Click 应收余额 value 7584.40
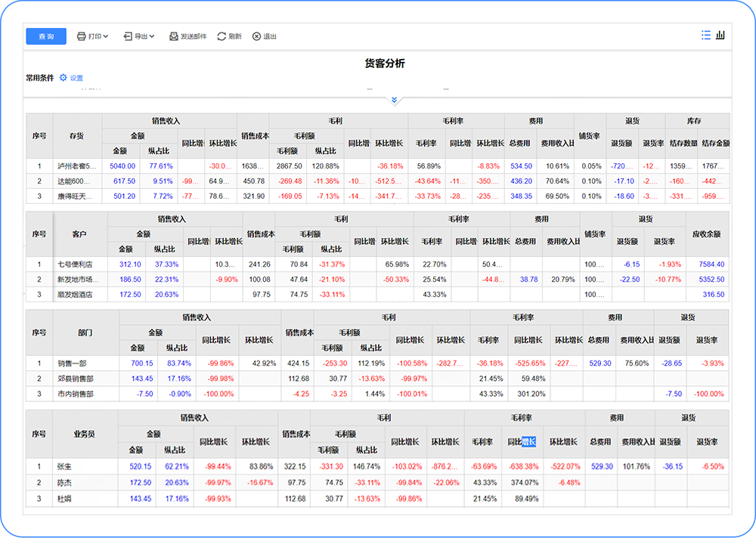Viewport: 756px width, 538px height. point(711,264)
